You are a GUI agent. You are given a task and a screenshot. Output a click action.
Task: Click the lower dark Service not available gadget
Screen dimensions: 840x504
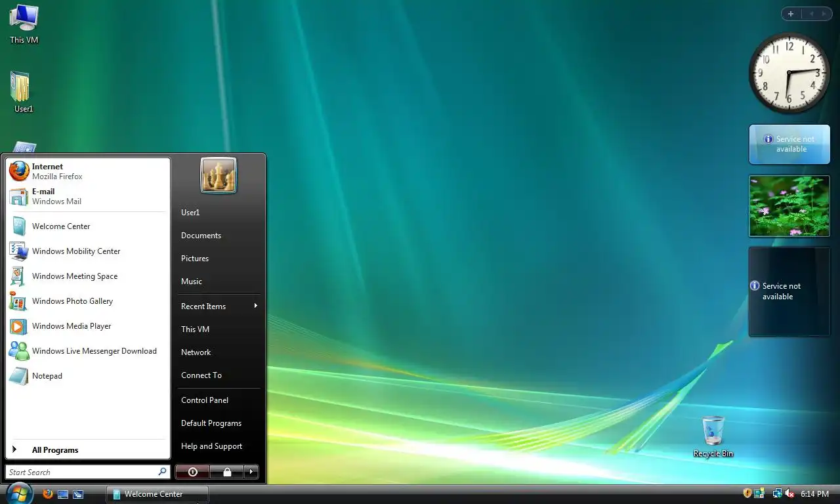click(789, 291)
